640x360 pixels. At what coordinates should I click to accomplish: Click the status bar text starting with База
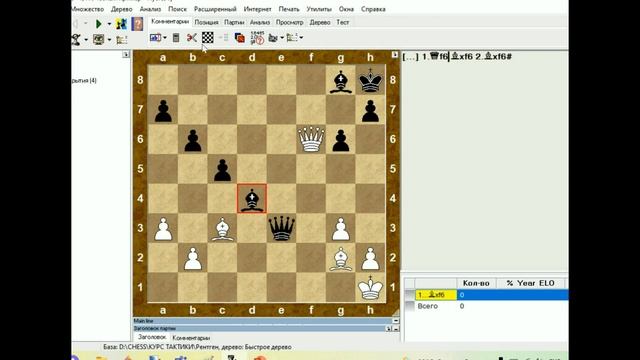(197, 347)
